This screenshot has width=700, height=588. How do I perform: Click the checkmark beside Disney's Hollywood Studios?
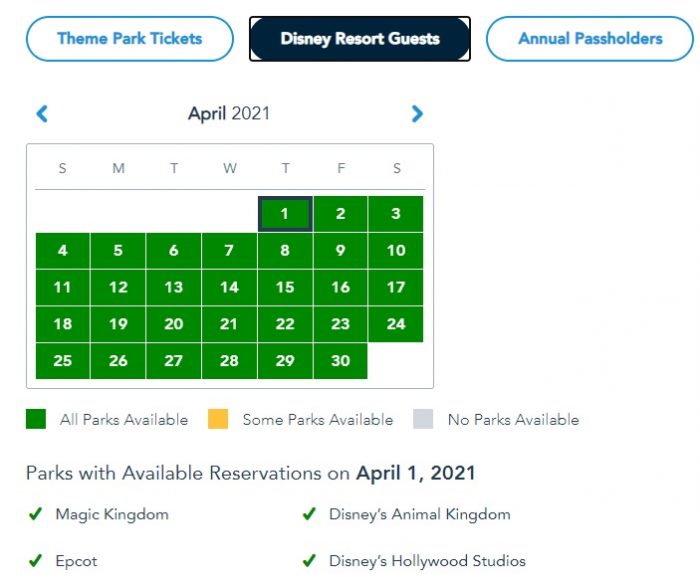pos(310,561)
